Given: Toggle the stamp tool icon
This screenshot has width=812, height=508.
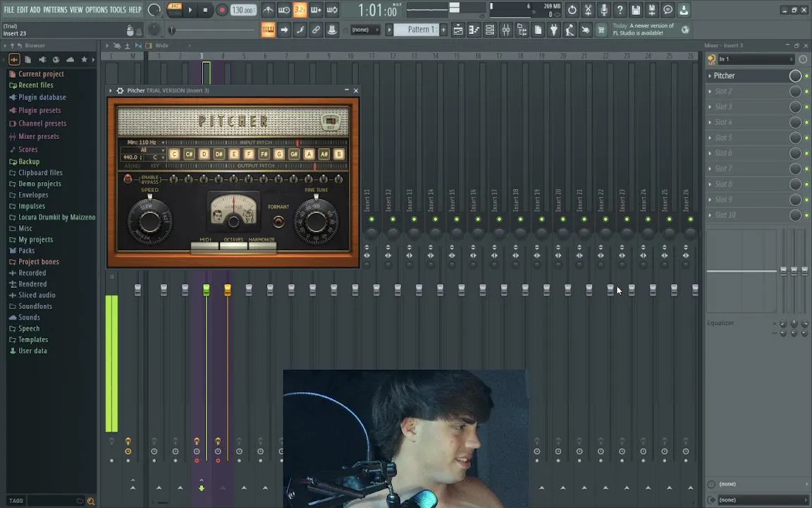Looking at the screenshot, I should coord(332,30).
